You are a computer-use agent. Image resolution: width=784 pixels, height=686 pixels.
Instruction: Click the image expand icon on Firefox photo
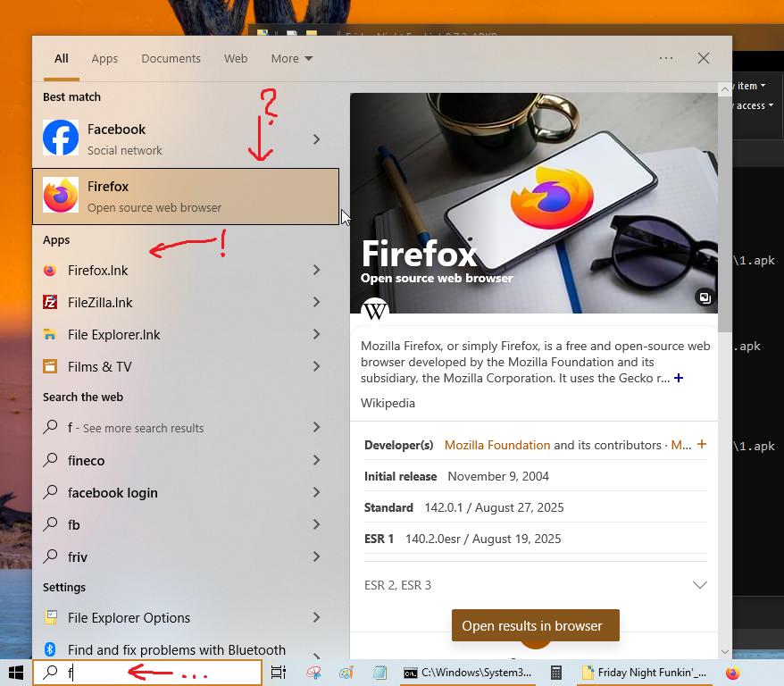705,298
